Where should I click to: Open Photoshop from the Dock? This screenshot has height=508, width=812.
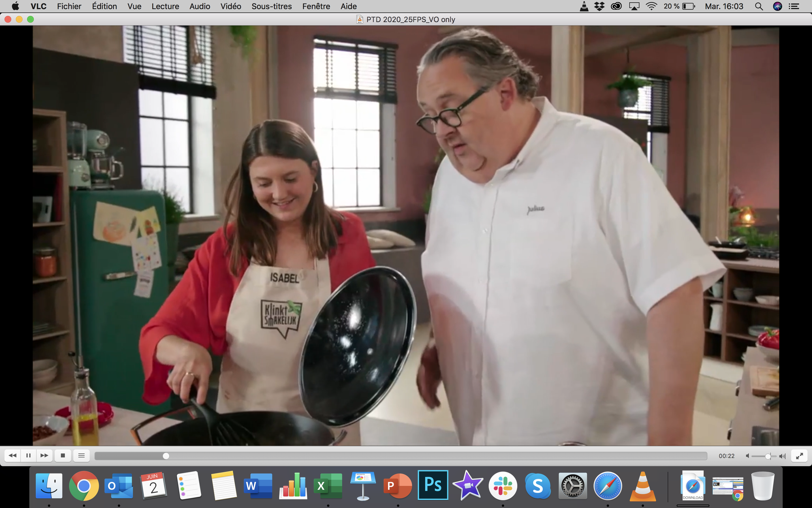[x=433, y=485]
